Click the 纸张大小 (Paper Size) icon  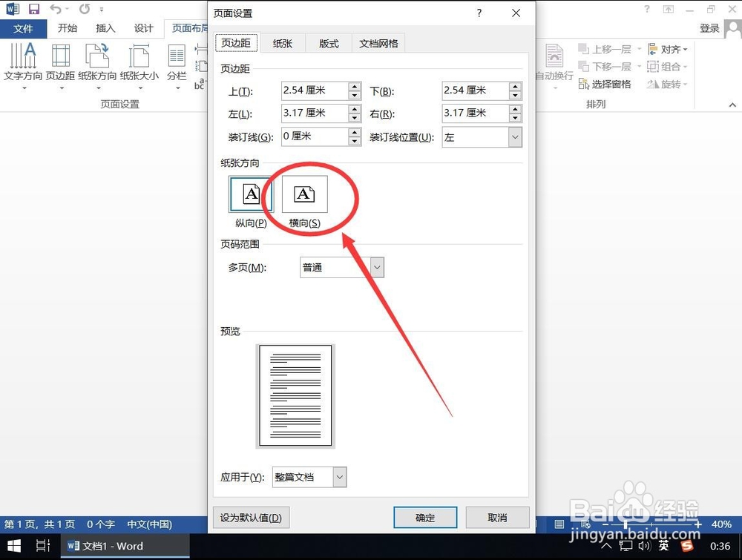click(139, 67)
